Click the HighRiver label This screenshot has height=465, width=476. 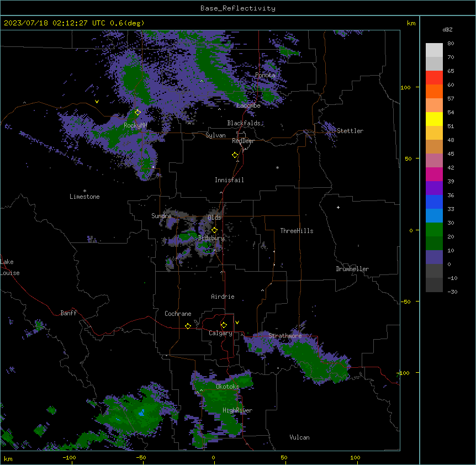click(237, 410)
